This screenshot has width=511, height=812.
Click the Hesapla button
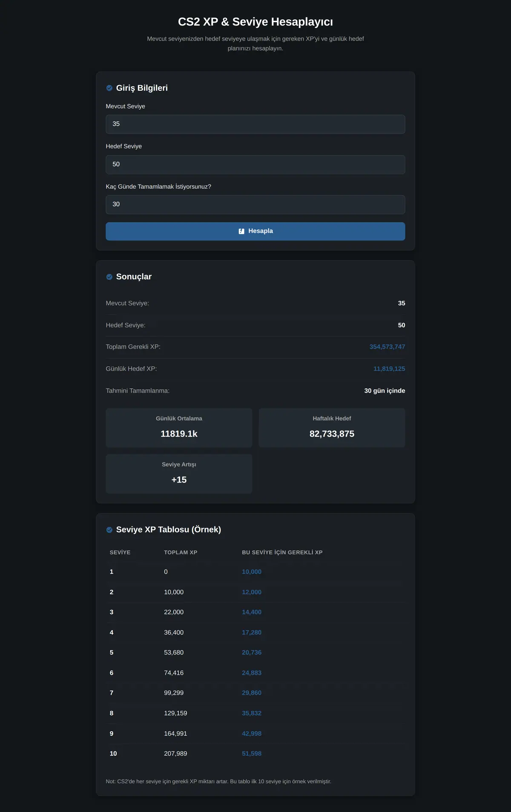255,231
